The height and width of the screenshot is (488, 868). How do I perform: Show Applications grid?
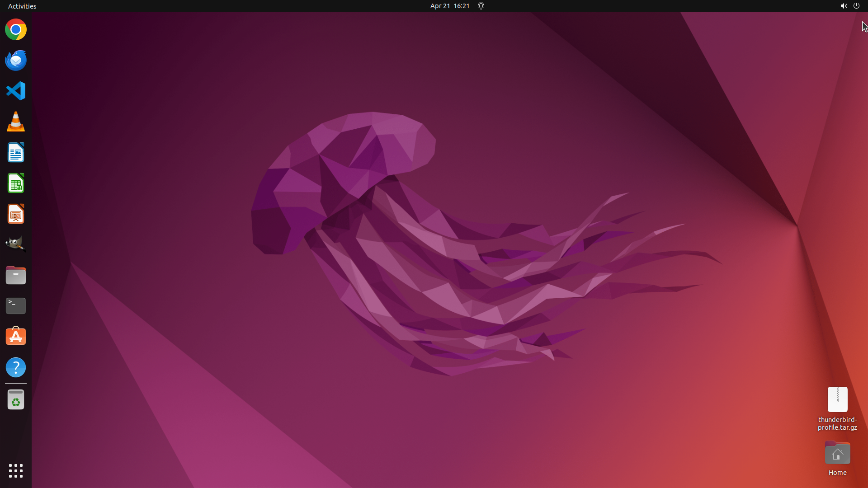[16, 471]
